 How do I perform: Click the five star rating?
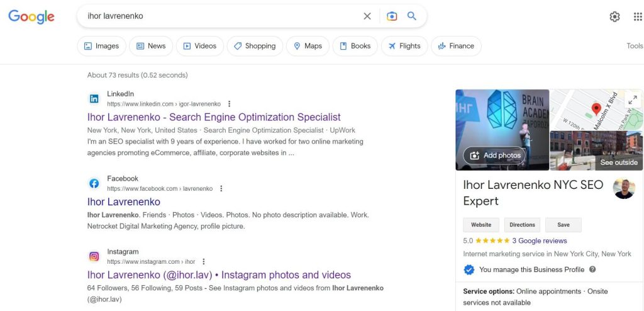point(492,240)
